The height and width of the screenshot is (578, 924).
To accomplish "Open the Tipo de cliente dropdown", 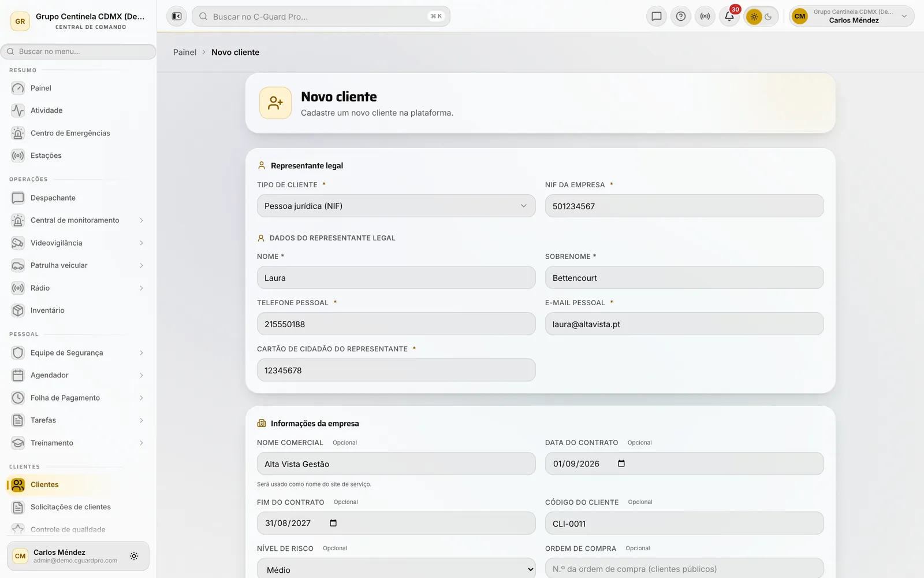I will point(396,206).
